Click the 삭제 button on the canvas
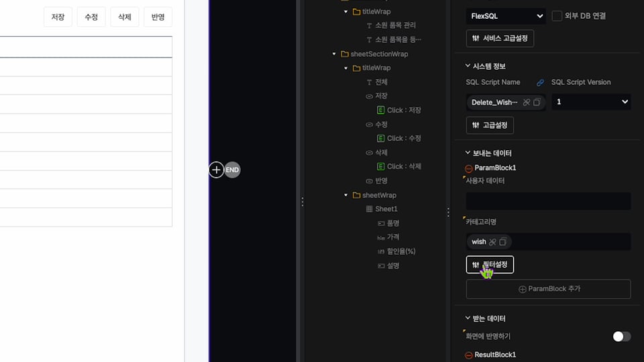The height and width of the screenshot is (362, 644). [125, 17]
